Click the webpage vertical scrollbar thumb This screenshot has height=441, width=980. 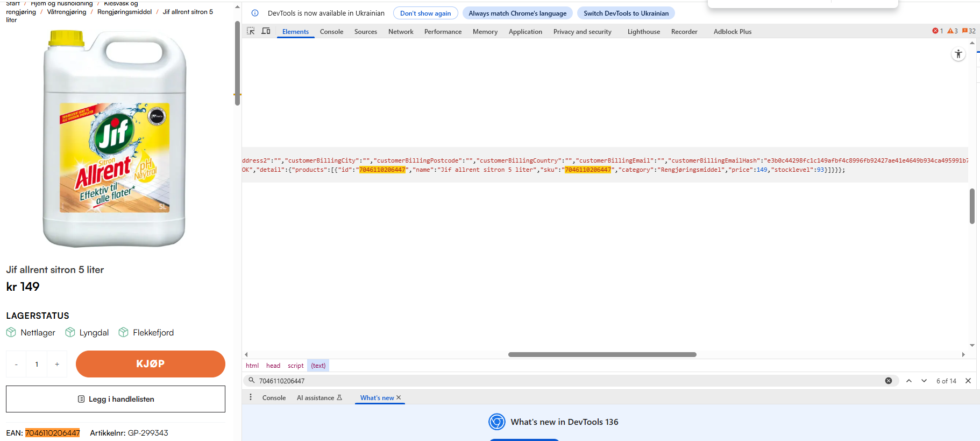[x=237, y=64]
